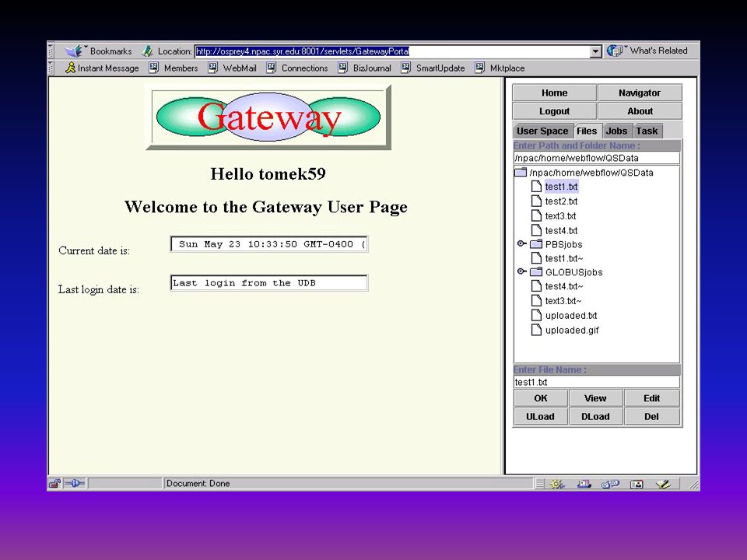Click the component bar grip handle
Screen dimensions: 747x560
[539, 485]
